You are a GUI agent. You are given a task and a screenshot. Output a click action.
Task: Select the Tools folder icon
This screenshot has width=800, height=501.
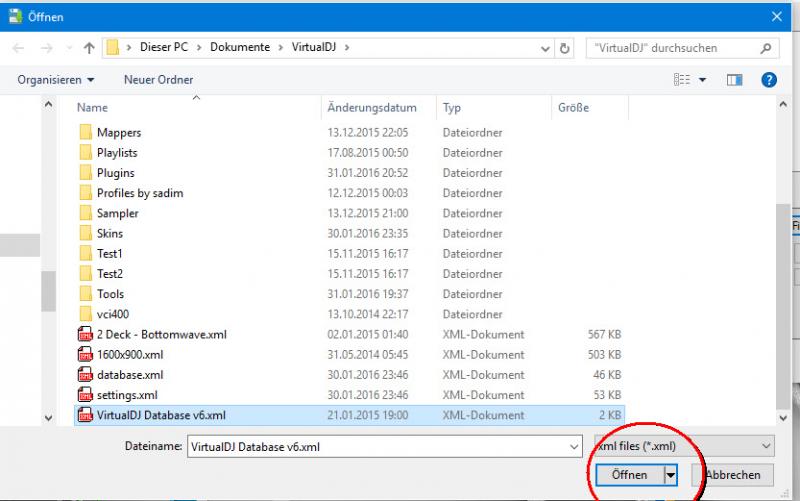[86, 294]
